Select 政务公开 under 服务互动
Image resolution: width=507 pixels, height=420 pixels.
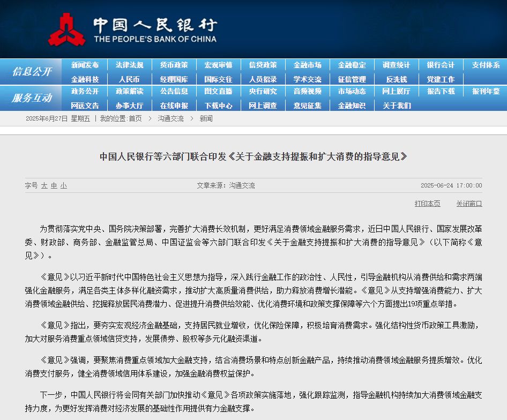[x=85, y=91]
